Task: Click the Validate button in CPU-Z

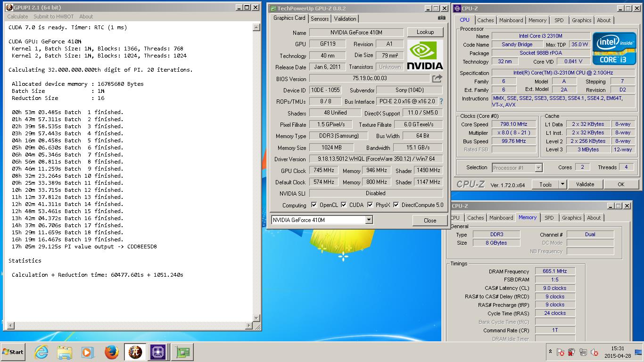Action: click(585, 184)
